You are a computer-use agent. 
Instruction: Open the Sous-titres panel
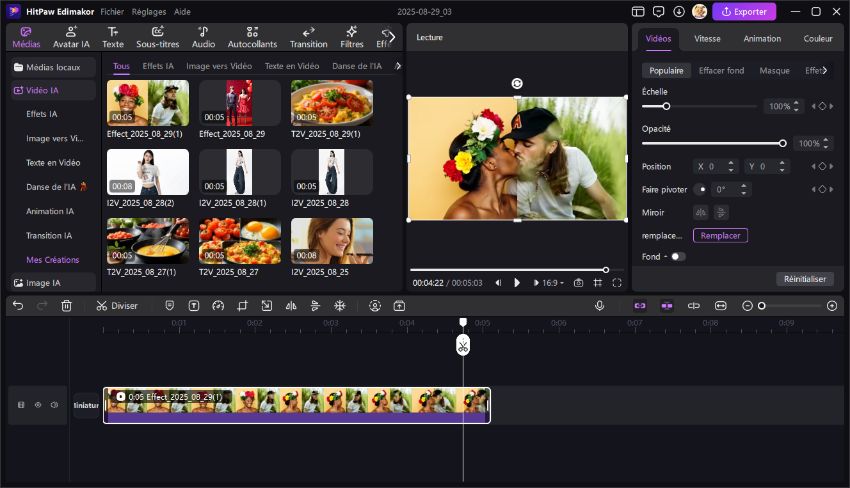point(158,37)
